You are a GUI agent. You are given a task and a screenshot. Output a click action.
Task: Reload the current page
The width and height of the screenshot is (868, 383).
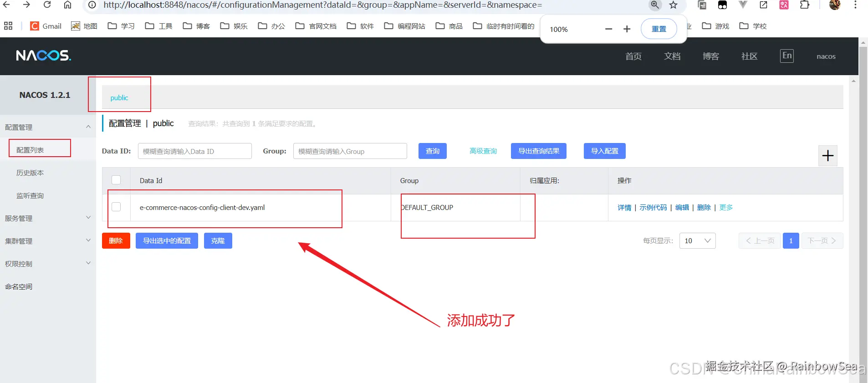point(47,5)
